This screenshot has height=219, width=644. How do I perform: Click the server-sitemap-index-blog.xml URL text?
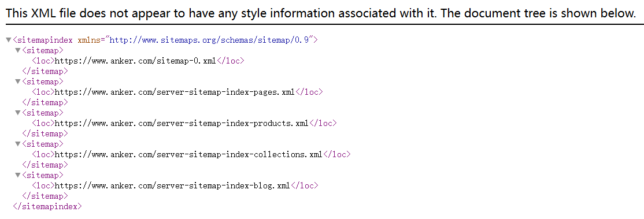coord(172,185)
